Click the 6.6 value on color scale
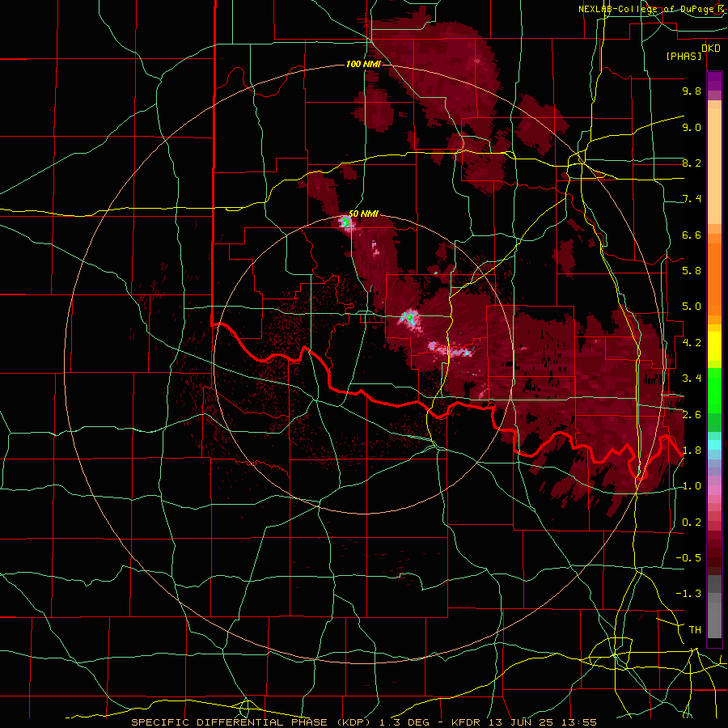728x728 pixels. click(692, 235)
